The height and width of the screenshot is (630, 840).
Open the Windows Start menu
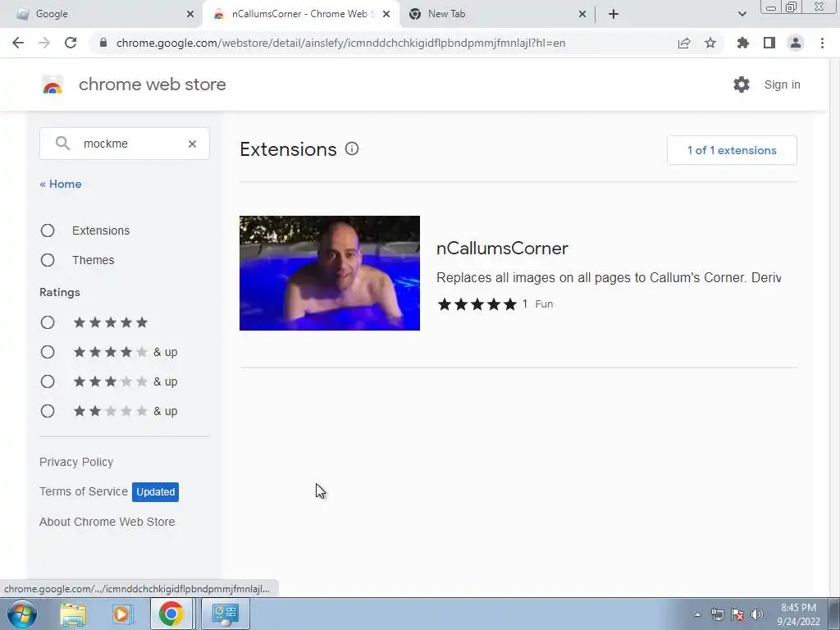click(22, 614)
